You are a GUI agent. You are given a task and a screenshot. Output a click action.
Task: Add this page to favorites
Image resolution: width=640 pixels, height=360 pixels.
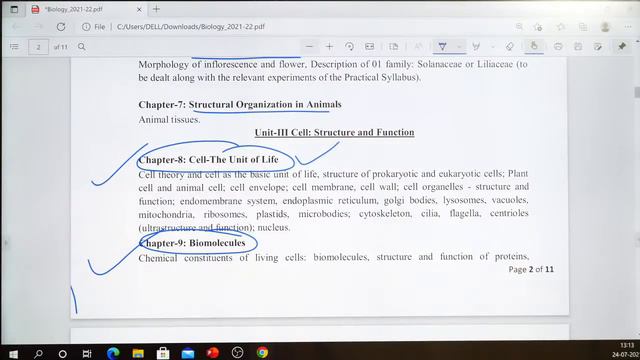click(x=538, y=27)
